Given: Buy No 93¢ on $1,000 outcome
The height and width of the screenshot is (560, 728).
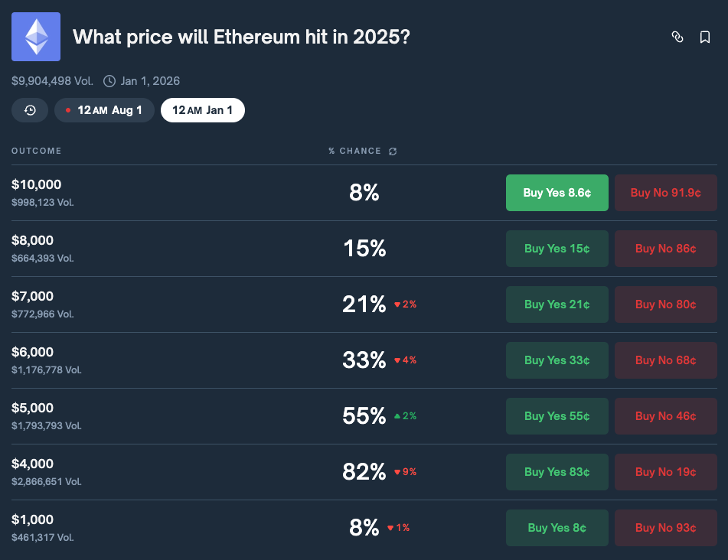Looking at the screenshot, I should point(665,528).
